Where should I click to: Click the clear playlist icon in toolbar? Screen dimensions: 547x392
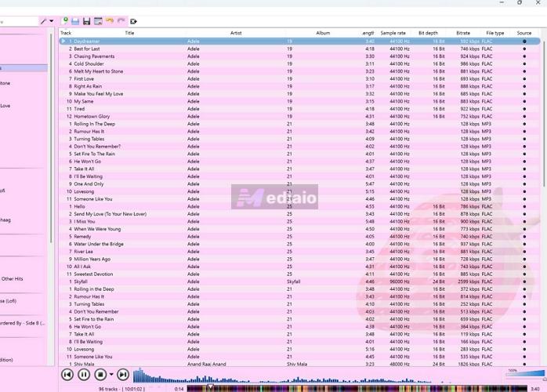click(133, 20)
